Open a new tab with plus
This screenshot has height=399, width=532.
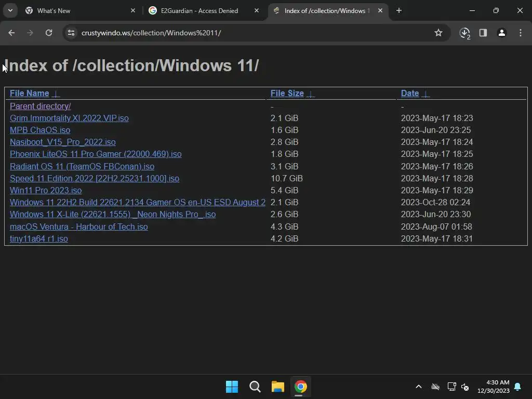pyautogui.click(x=399, y=11)
